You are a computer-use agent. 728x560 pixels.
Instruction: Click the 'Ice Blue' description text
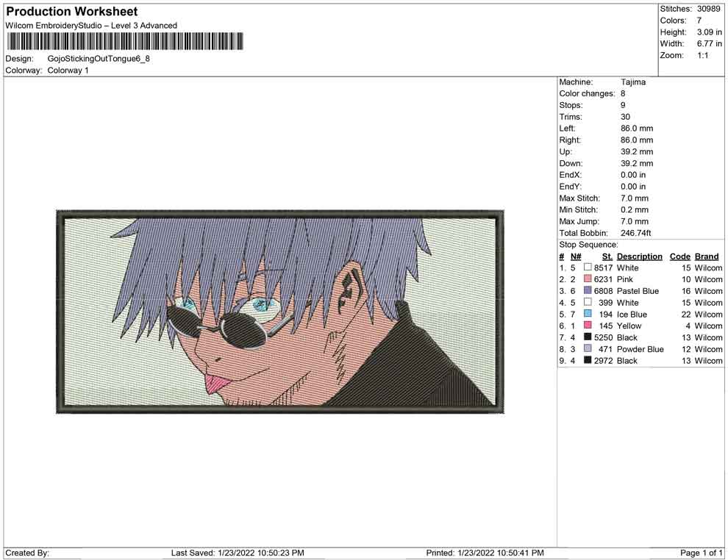tap(632, 314)
